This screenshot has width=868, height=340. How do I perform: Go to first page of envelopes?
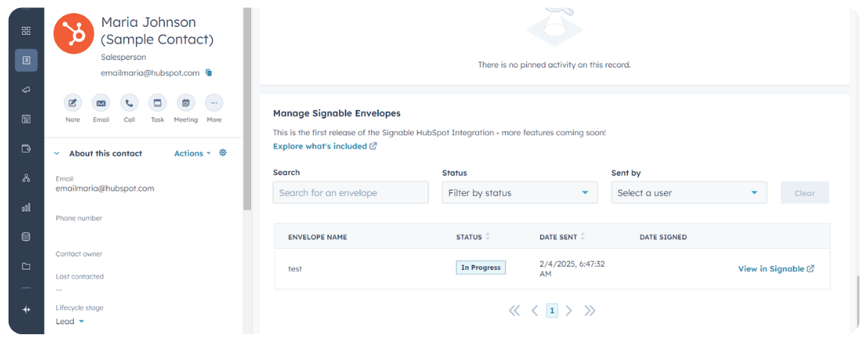click(514, 310)
